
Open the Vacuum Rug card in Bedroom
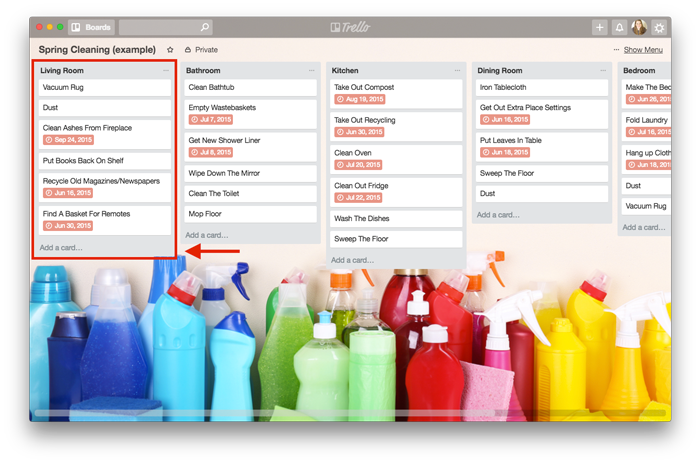tap(646, 206)
